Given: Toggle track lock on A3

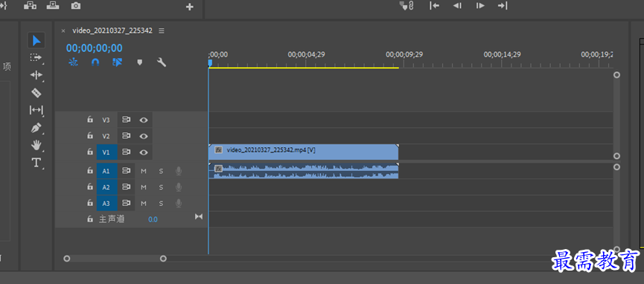Looking at the screenshot, I should [x=90, y=203].
